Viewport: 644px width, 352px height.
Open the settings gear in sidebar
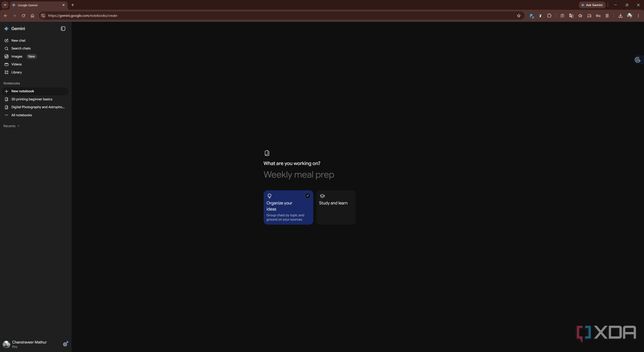65,344
